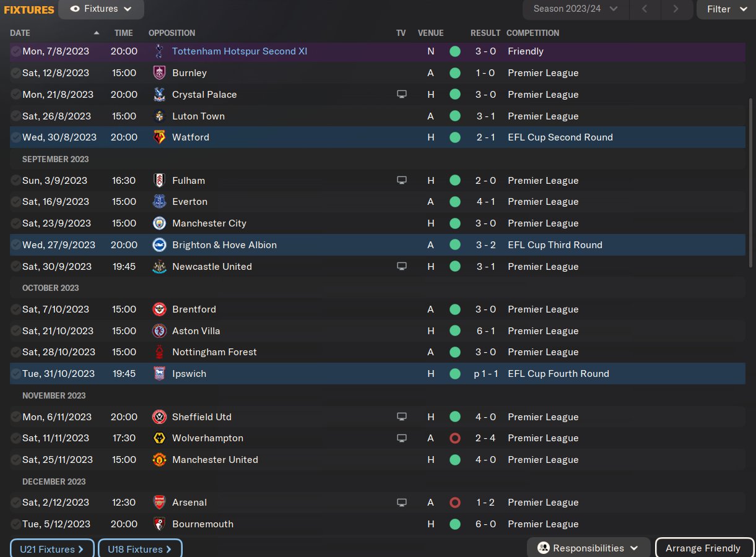Click the vertical scrollbar of the fixtures list
The image size is (756, 557).
(x=752, y=183)
